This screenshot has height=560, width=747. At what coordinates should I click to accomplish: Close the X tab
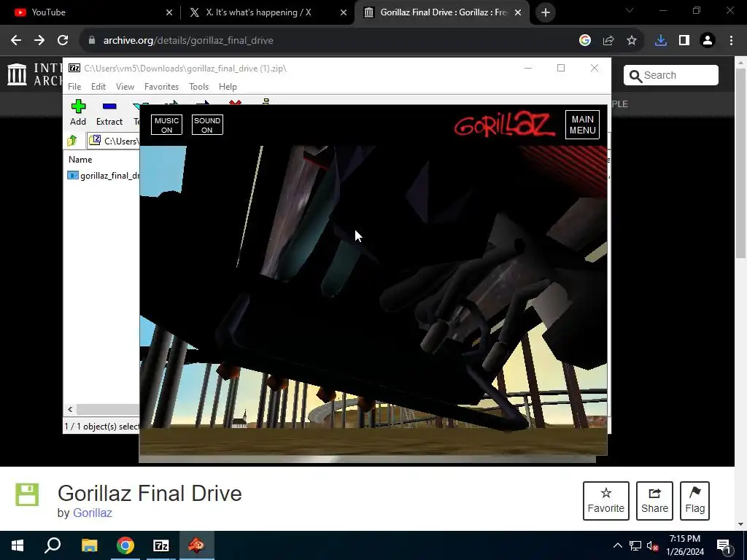click(x=344, y=13)
